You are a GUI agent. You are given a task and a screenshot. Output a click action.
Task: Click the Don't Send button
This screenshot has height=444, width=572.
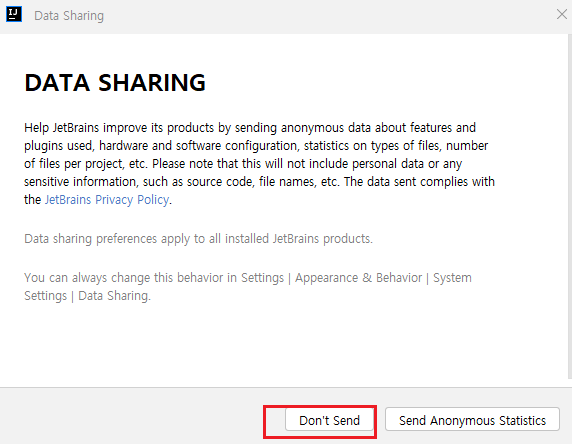[x=329, y=420]
